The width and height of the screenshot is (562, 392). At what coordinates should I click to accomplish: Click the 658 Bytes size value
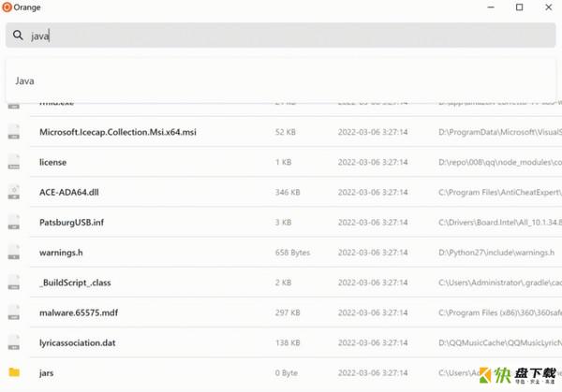tap(292, 253)
